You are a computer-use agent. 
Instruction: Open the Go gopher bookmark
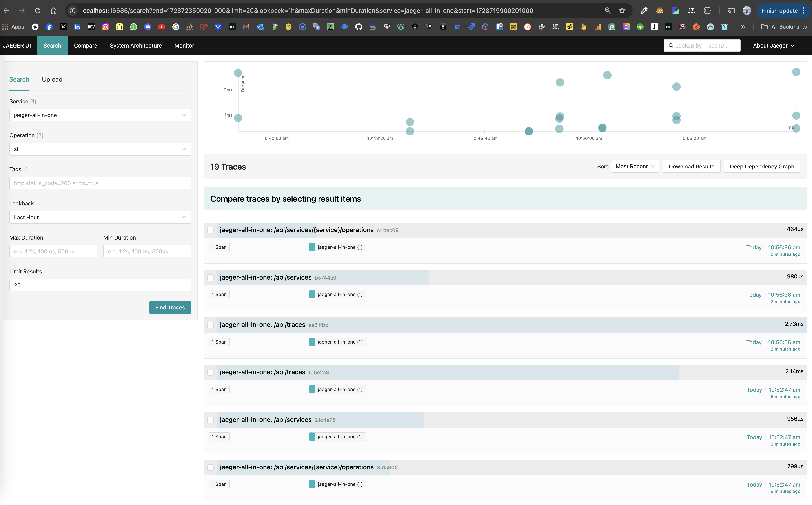click(x=724, y=27)
